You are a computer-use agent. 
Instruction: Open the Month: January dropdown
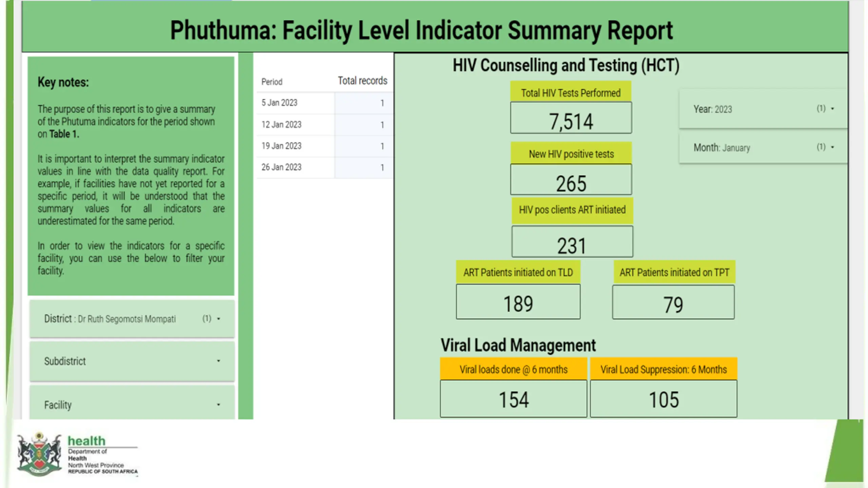763,147
